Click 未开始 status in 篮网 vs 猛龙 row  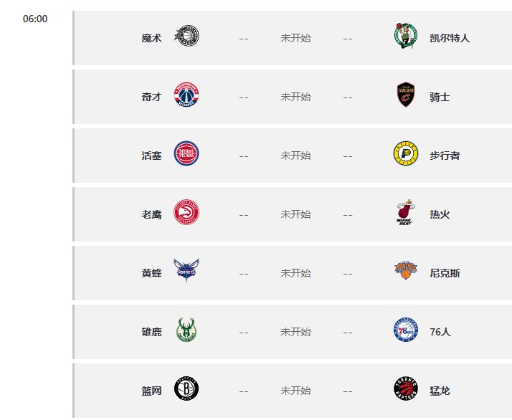click(x=295, y=391)
